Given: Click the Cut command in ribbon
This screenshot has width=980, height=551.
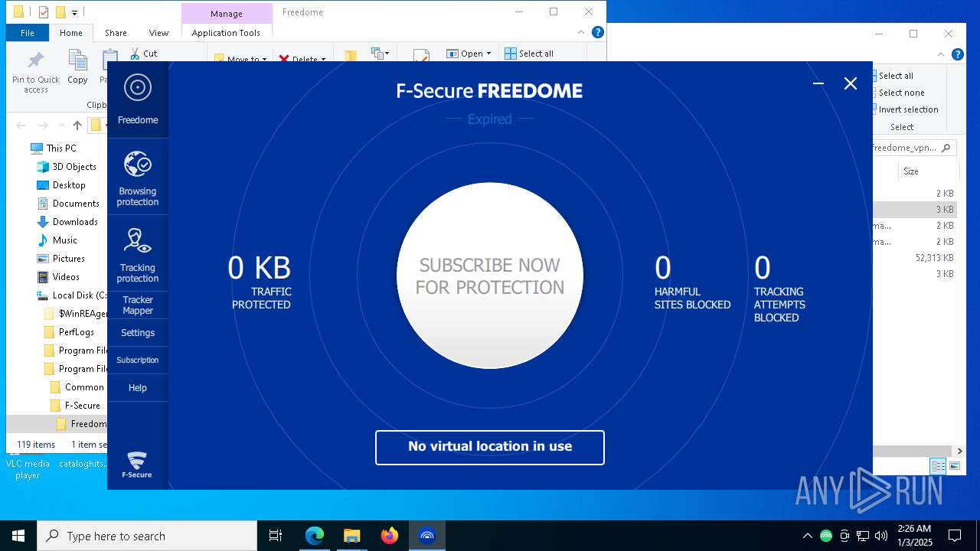Looking at the screenshot, I should pyautogui.click(x=143, y=54).
